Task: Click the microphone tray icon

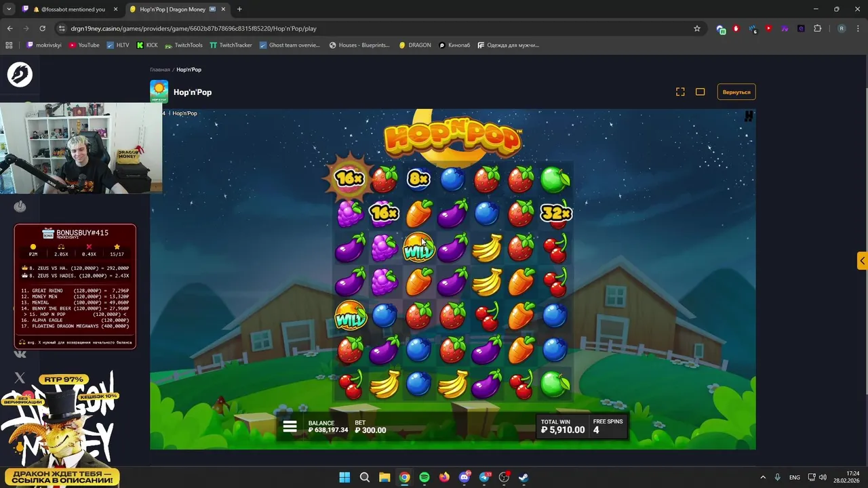Action: 778,477
